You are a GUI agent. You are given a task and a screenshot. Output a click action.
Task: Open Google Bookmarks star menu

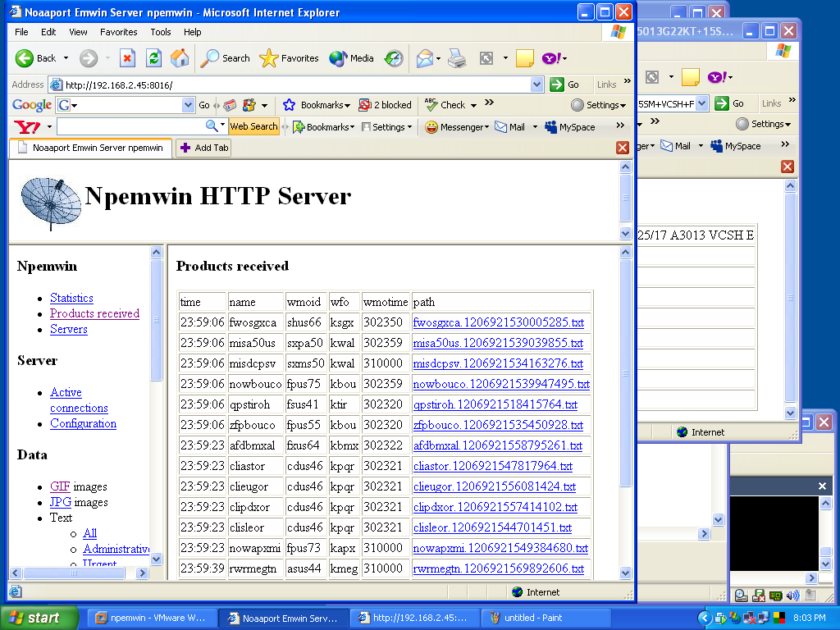[316, 105]
